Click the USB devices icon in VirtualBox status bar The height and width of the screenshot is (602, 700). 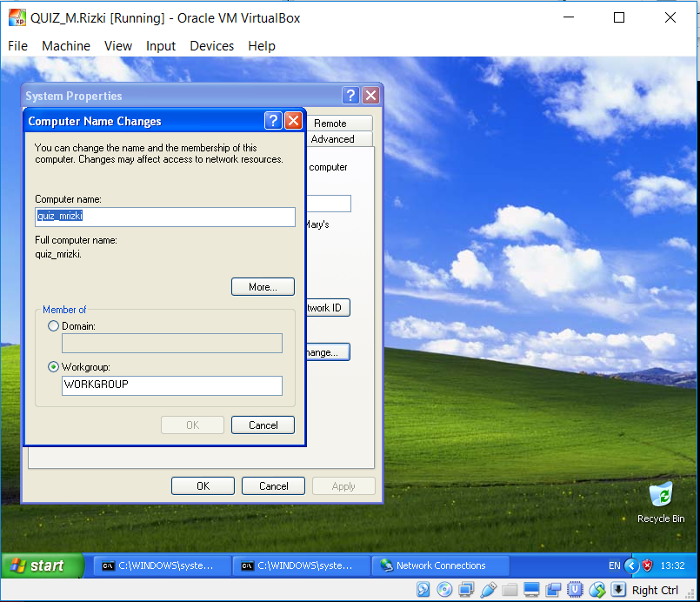[x=489, y=589]
